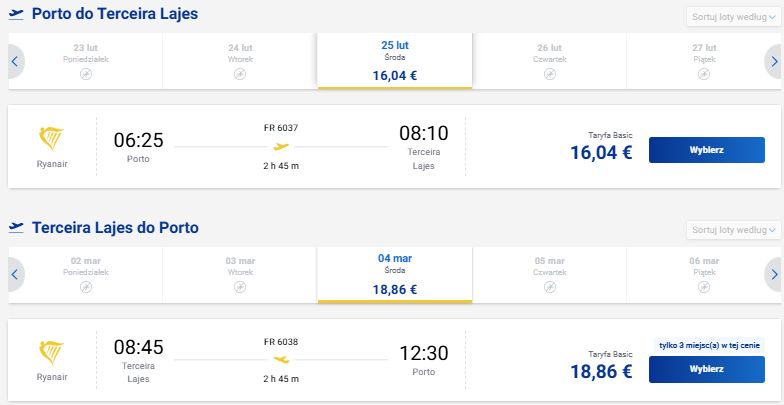Open Sortuj loty według dropdown for return flight
The image size is (784, 405).
point(734,230)
